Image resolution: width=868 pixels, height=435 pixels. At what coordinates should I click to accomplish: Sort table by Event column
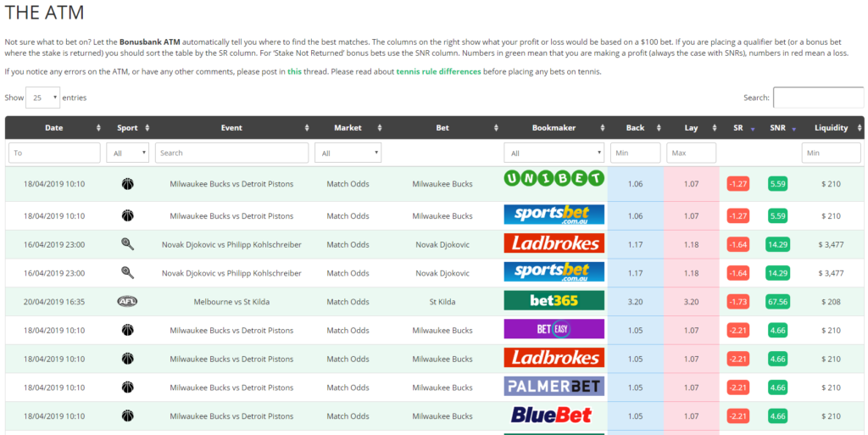pos(232,128)
